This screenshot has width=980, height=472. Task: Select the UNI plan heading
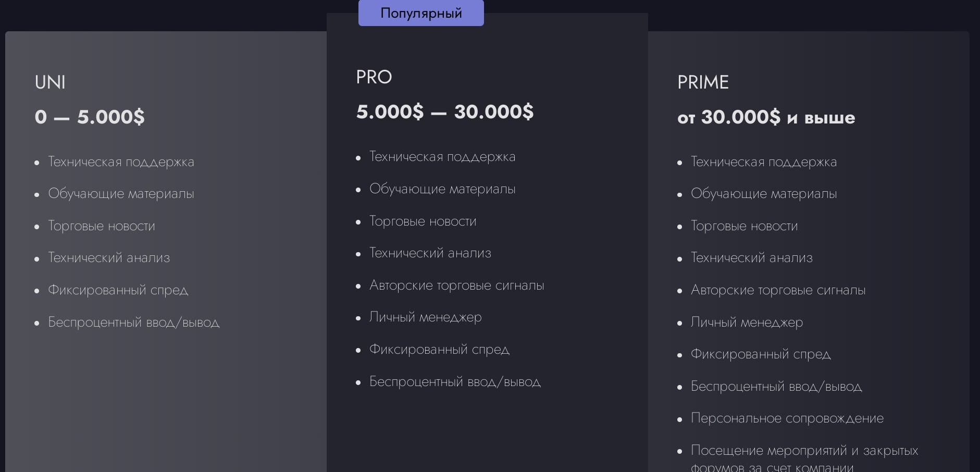[x=50, y=82]
